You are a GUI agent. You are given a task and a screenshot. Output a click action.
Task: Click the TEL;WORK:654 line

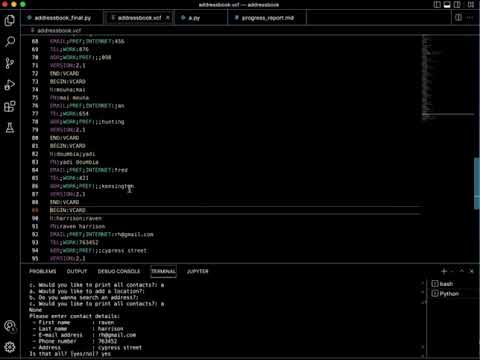[69, 114]
